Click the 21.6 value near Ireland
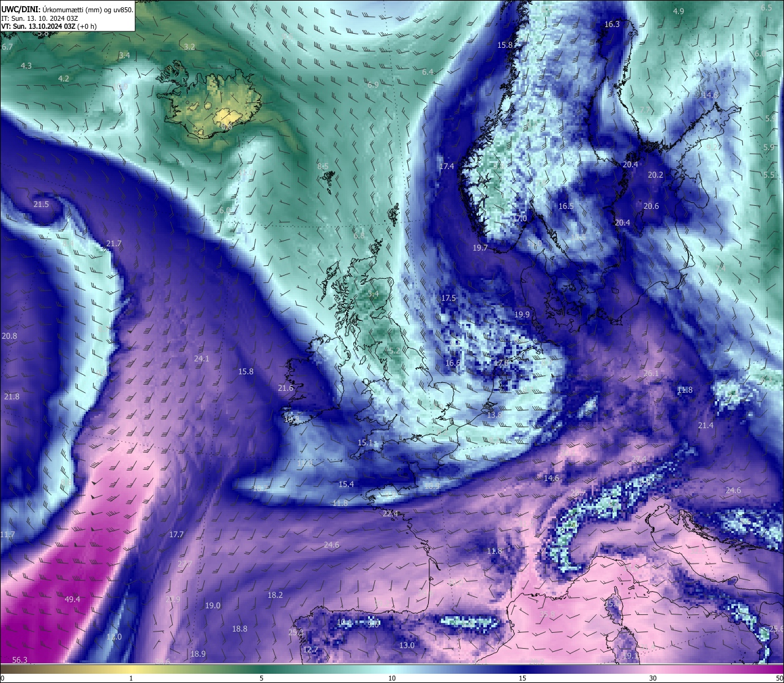 tap(285, 388)
